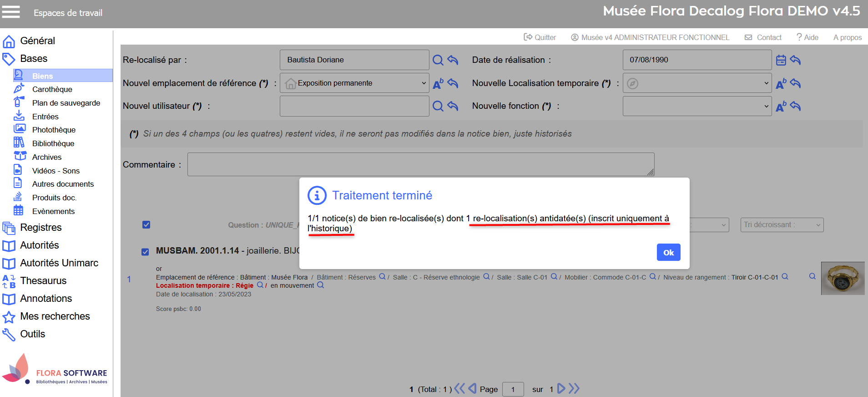868x397 pixels.
Task: Click into the Commentaire text area
Action: [420, 164]
